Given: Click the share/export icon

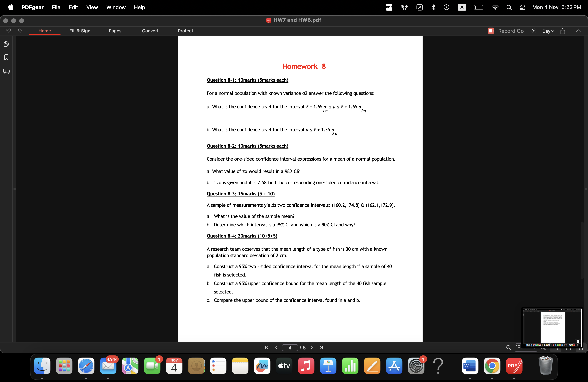Looking at the screenshot, I should (x=563, y=31).
